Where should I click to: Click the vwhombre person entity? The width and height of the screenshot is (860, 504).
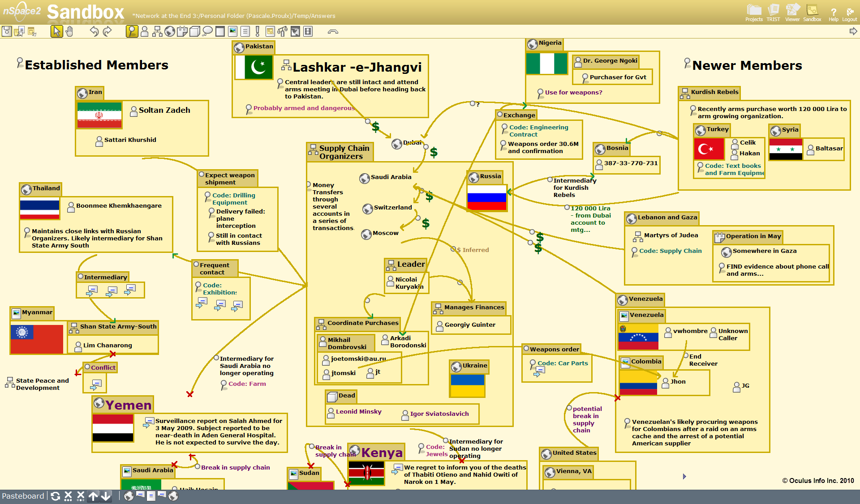pos(686,331)
